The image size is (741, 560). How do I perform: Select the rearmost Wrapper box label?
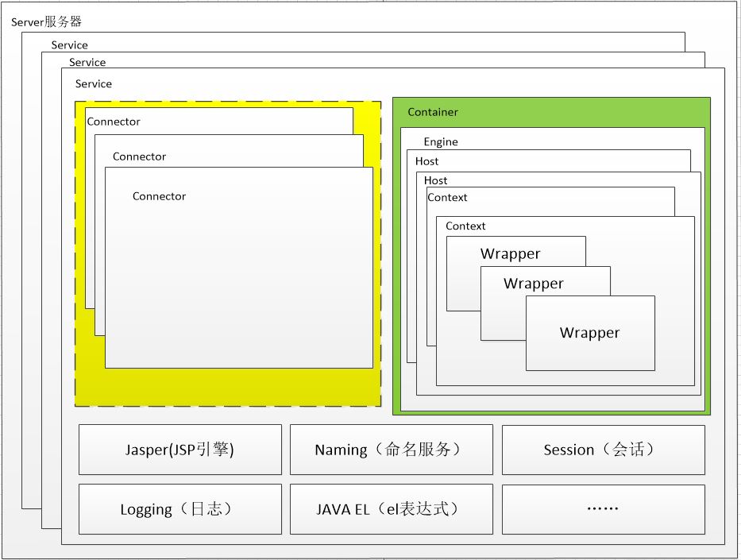(x=510, y=254)
